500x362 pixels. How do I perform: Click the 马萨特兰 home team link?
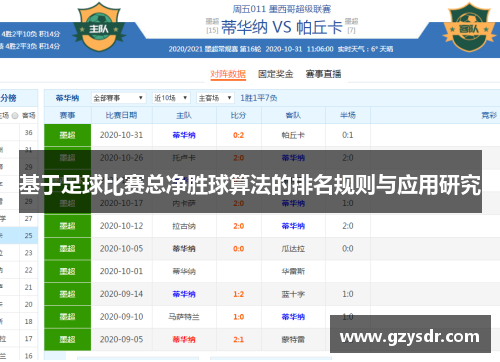pyautogui.click(x=184, y=317)
